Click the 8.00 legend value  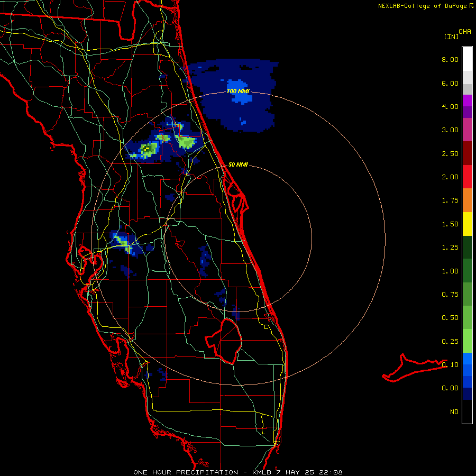[x=450, y=59]
